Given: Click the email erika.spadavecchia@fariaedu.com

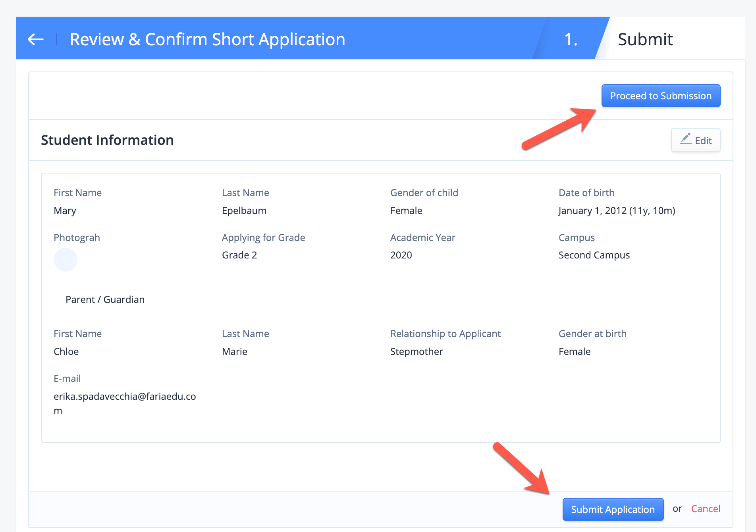Looking at the screenshot, I should (125, 403).
